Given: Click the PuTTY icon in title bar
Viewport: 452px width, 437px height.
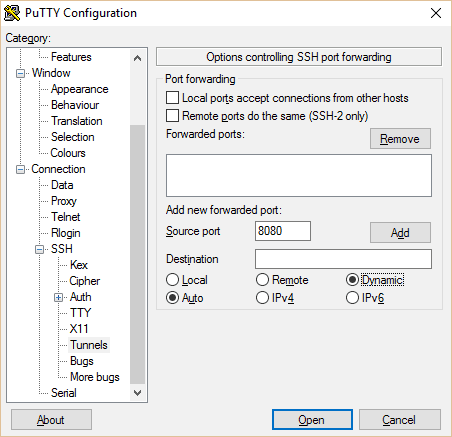Looking at the screenshot, I should pyautogui.click(x=12, y=13).
